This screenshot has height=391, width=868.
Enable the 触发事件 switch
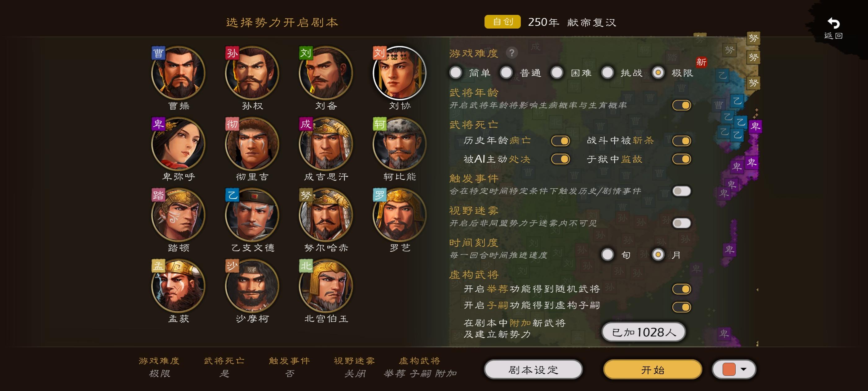pyautogui.click(x=681, y=191)
